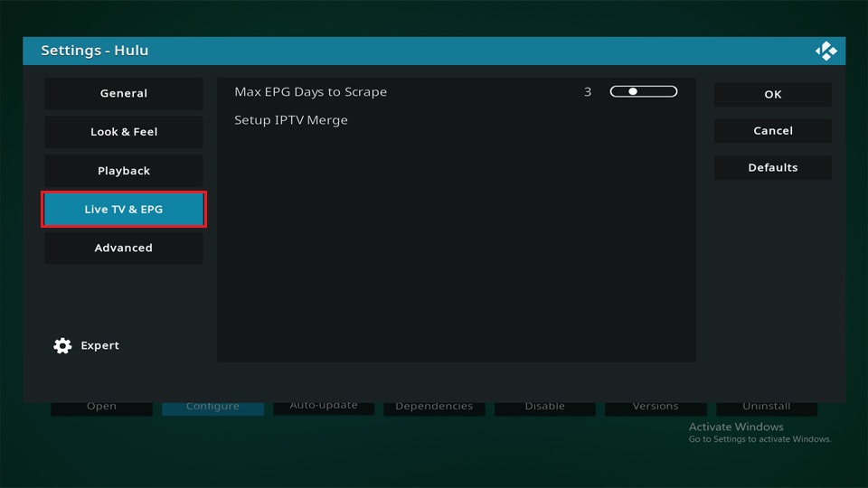Click Configure button in background add-on window

(212, 408)
